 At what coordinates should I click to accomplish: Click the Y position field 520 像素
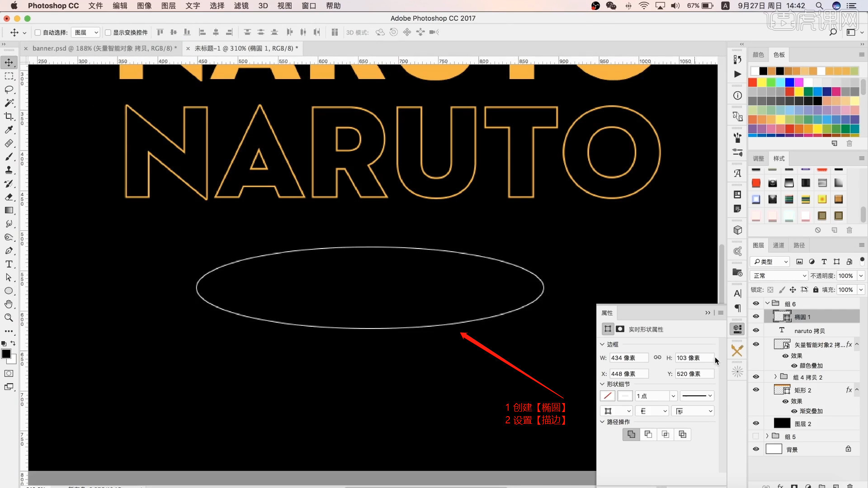694,374
